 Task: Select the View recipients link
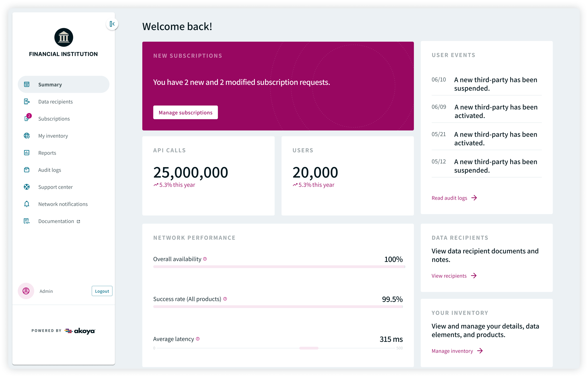click(x=450, y=275)
